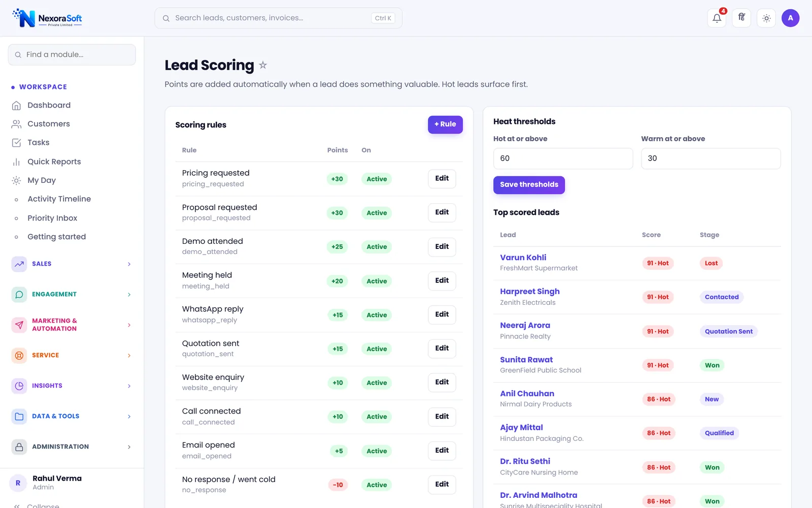
Task: Open the notifications bell
Action: [x=717, y=18]
